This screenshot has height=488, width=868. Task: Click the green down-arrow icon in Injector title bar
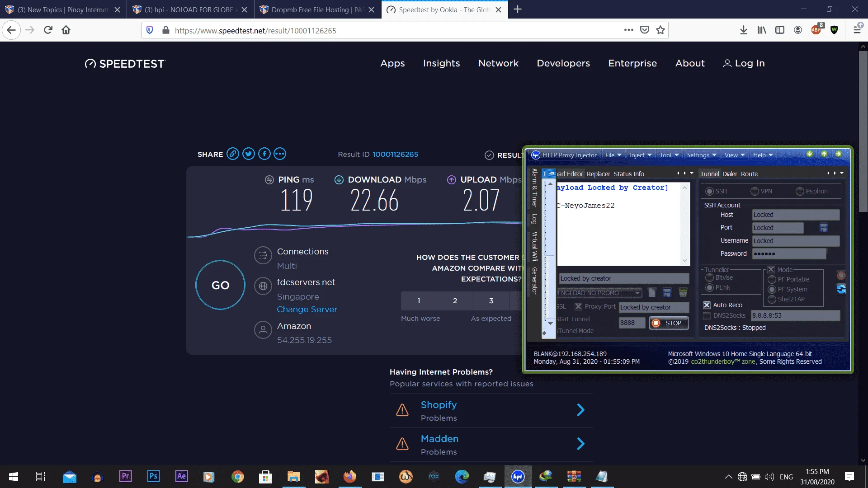(x=810, y=154)
